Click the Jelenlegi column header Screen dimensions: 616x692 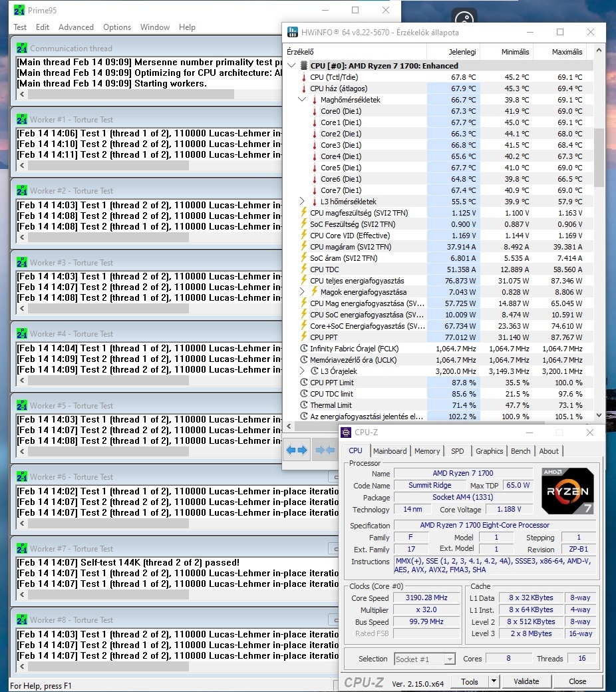pyautogui.click(x=462, y=52)
